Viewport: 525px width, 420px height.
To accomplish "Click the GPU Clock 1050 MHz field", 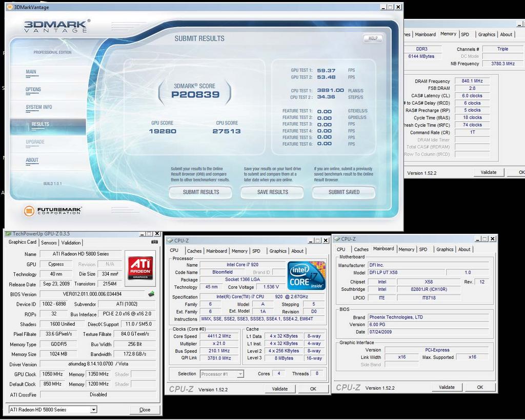I will [53, 374].
